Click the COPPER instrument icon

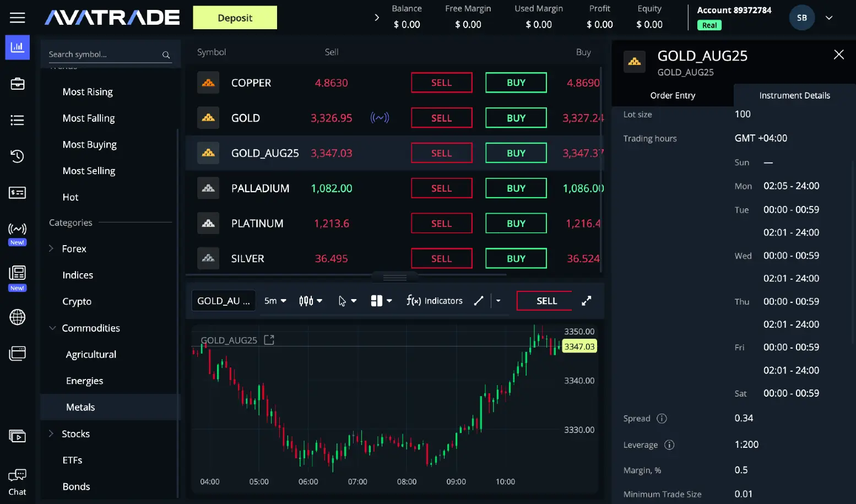[x=208, y=83]
